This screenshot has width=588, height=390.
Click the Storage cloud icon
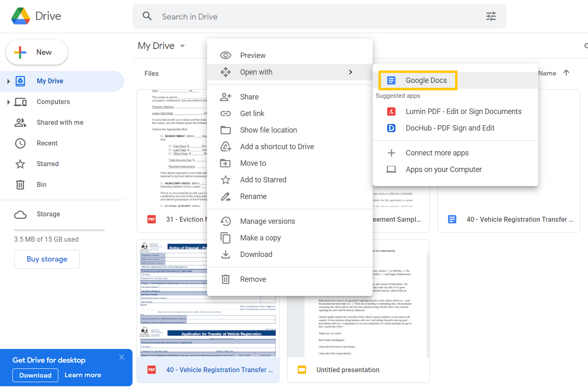(20, 214)
